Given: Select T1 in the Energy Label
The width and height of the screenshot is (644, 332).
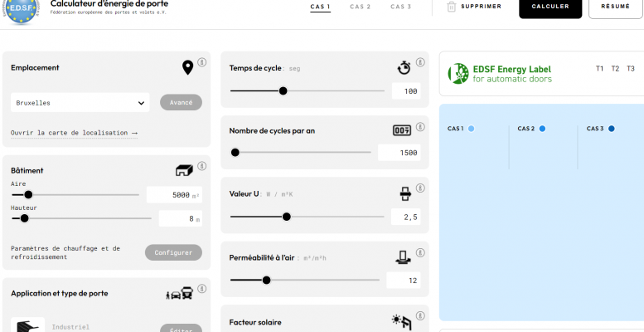Looking at the screenshot, I should click(599, 69).
